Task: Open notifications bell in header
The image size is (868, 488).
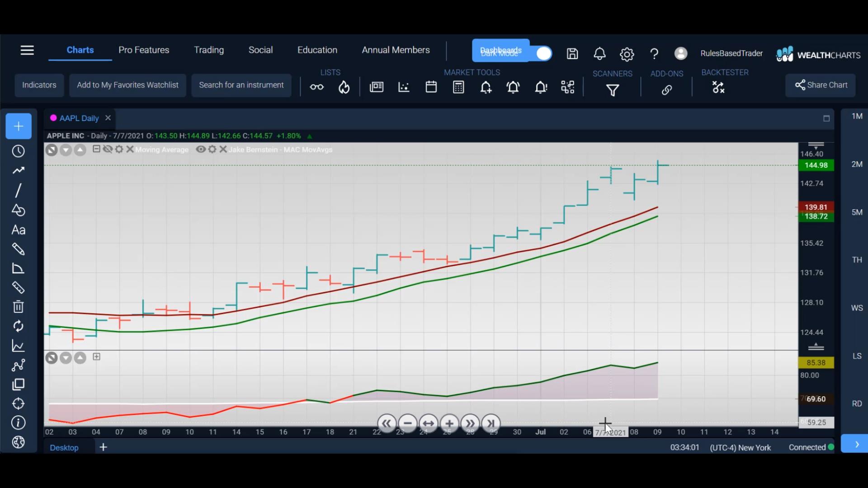Action: [599, 54]
